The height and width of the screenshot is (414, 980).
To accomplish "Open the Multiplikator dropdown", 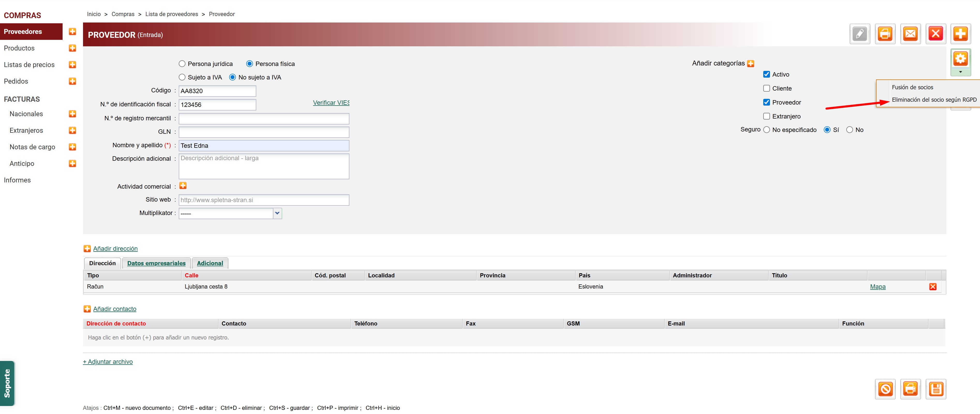I will 277,213.
